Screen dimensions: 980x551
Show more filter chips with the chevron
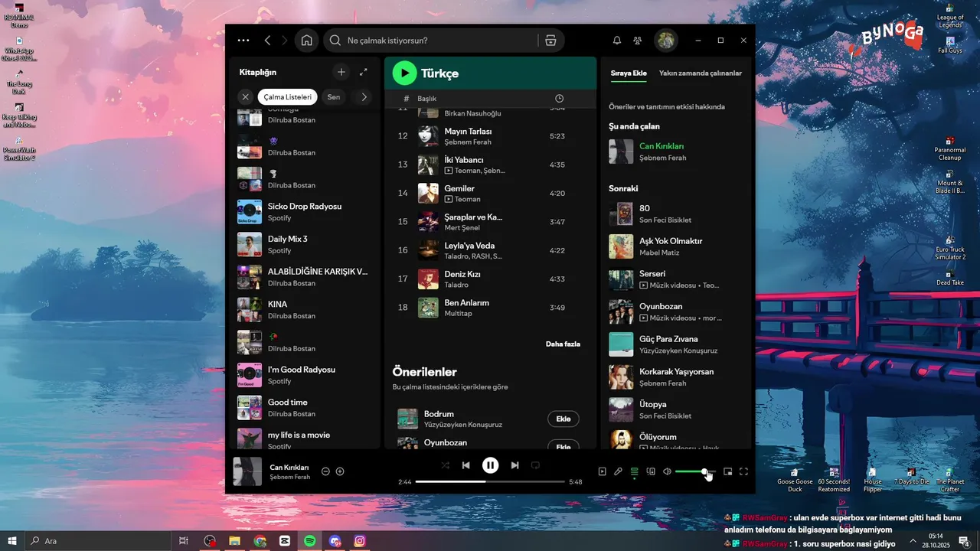click(364, 97)
